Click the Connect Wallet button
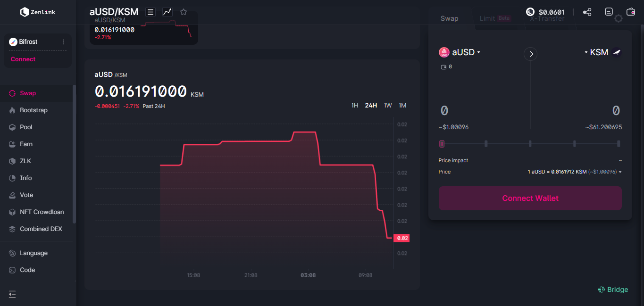 (530, 198)
